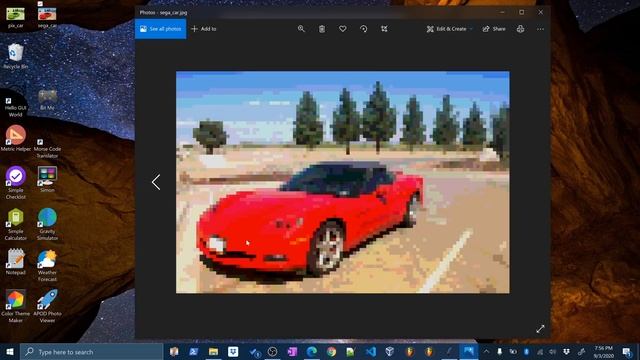Select the Notepad desktop shortcut
640x360 pixels.
[16, 262]
